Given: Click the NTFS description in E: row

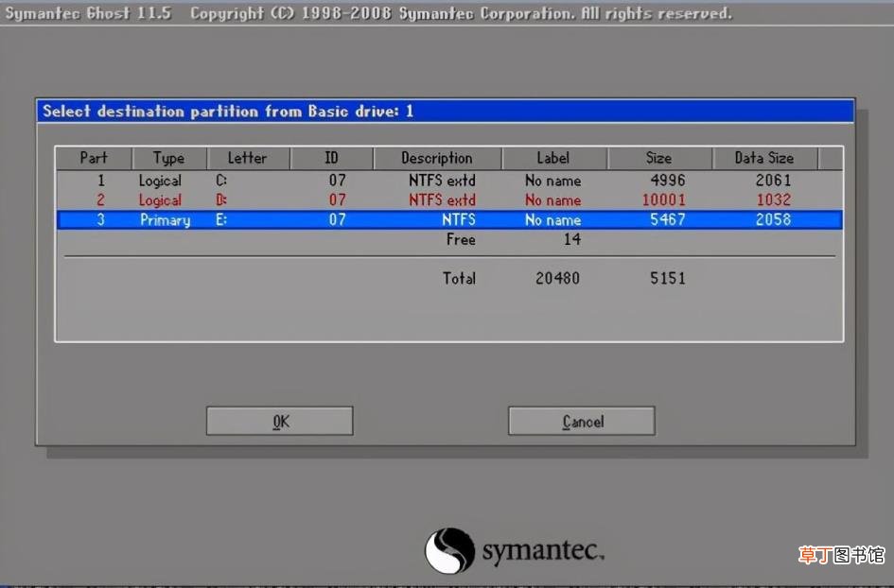Looking at the screenshot, I should (459, 219).
